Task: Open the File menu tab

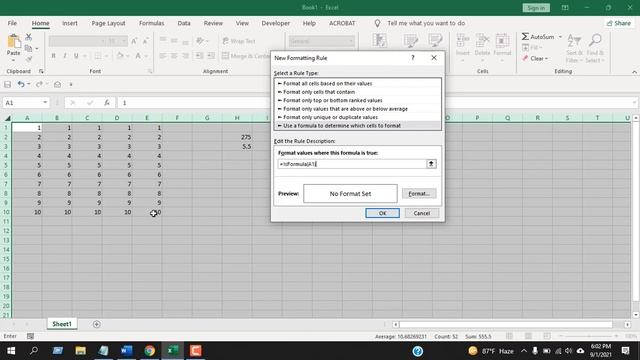Action: (12, 23)
